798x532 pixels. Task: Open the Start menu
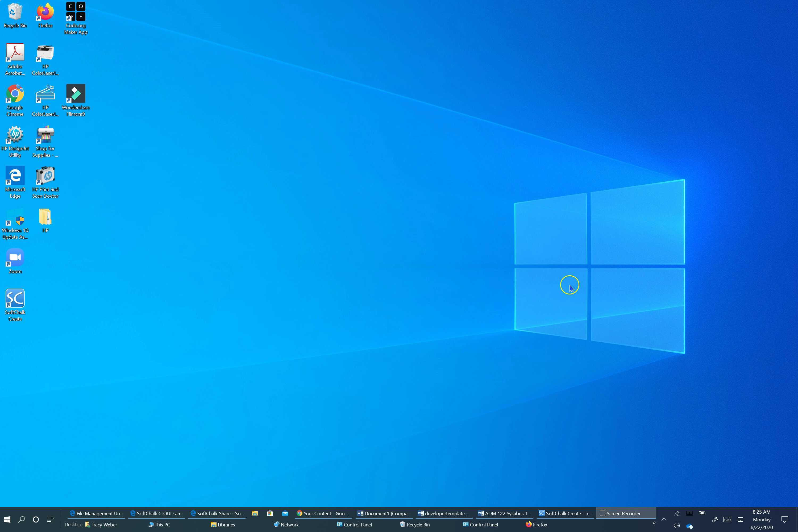[7, 519]
